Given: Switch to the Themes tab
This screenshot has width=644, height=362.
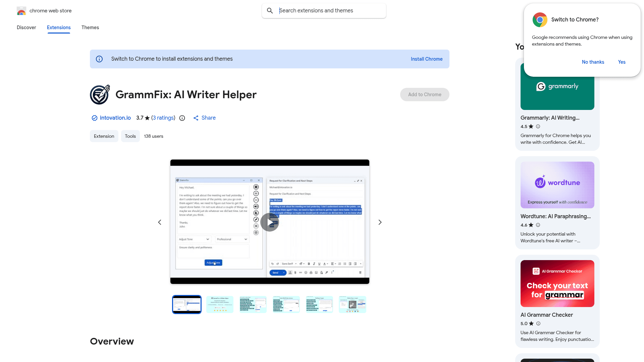Looking at the screenshot, I should 90,27.
